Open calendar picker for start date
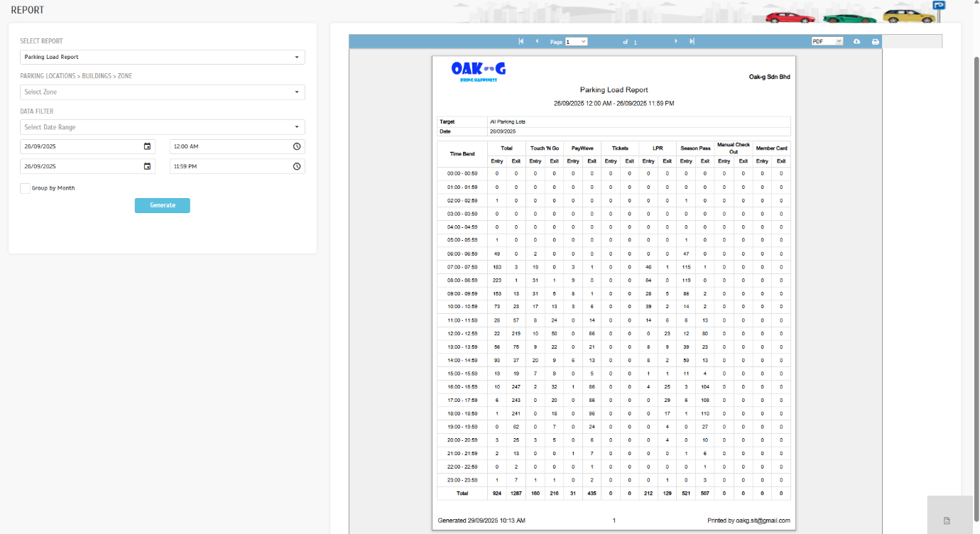The image size is (980, 534). [147, 146]
